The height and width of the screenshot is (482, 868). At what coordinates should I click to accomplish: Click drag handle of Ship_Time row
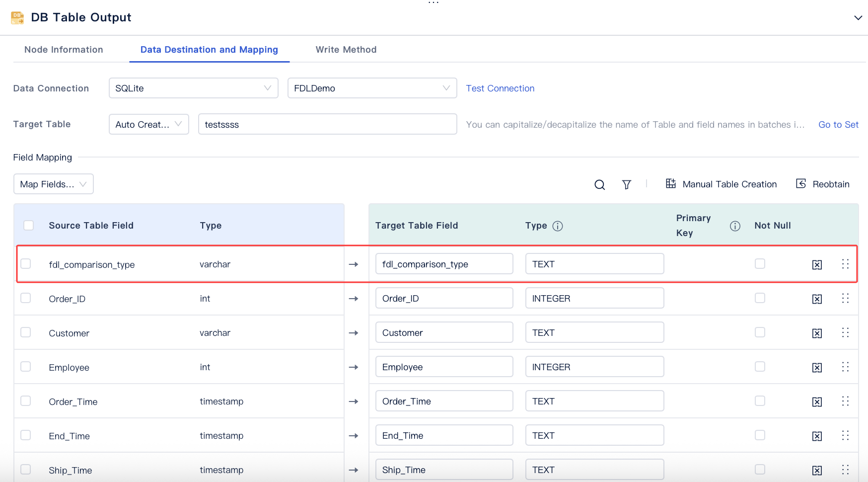pos(845,470)
